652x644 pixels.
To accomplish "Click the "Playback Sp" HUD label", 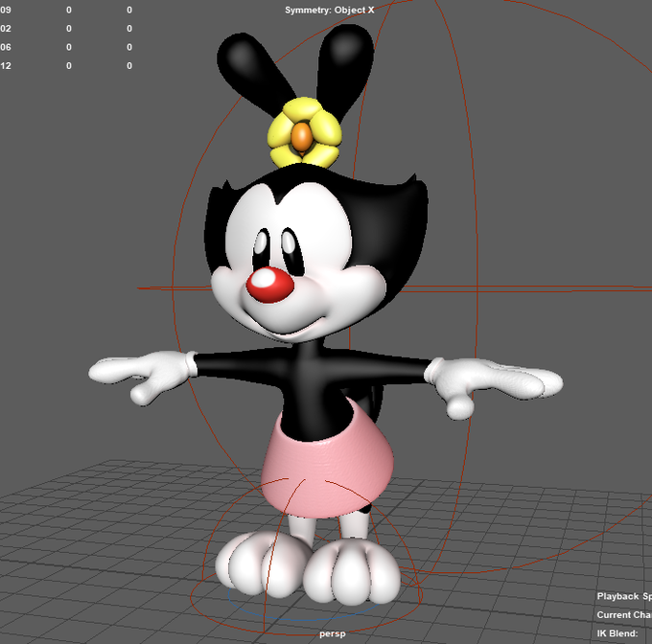I will pos(624,596).
